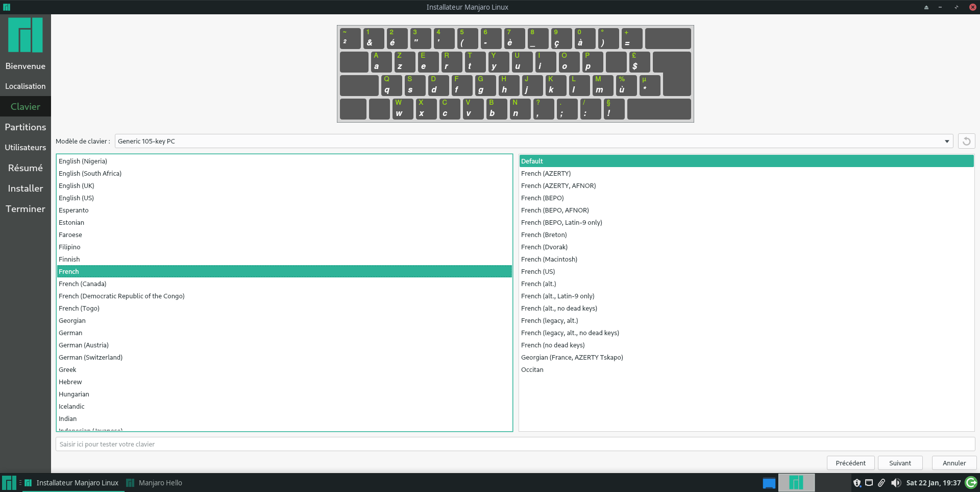Click the security shield tray icon
This screenshot has height=492, width=980.
[857, 482]
